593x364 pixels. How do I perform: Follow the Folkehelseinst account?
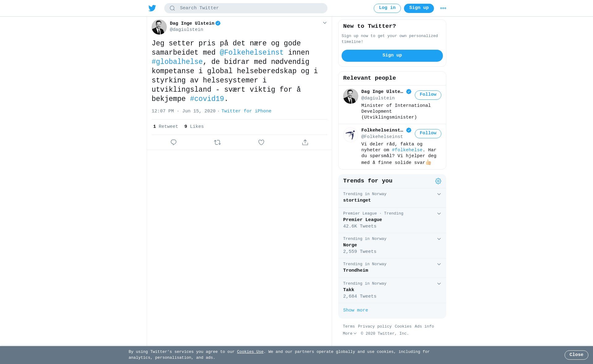[428, 134]
